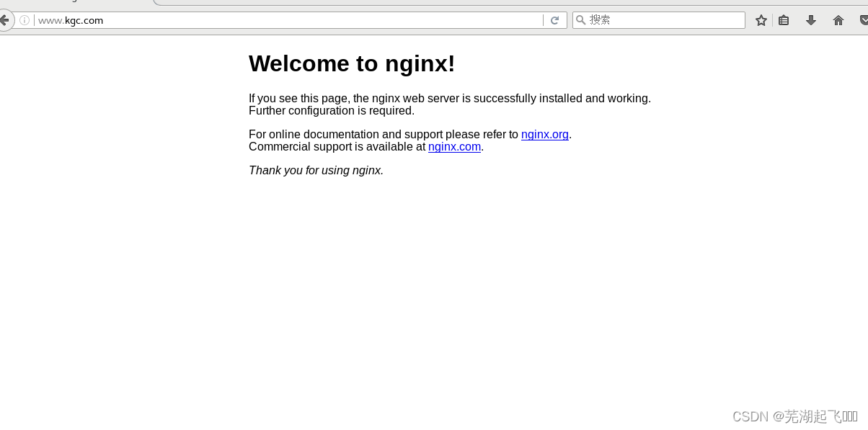The image size is (868, 430).
Task: Open the nginx.com commercial support link
Action: pos(454,146)
